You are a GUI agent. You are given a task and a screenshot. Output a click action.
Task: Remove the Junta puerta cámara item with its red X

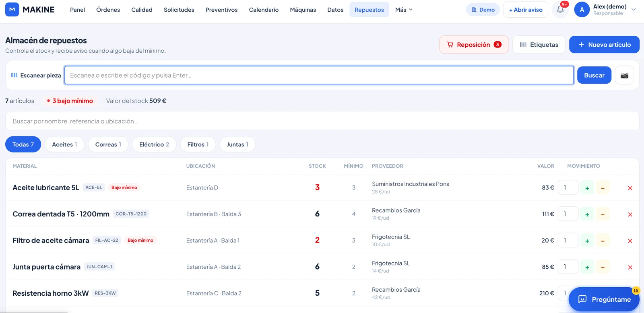(x=630, y=268)
